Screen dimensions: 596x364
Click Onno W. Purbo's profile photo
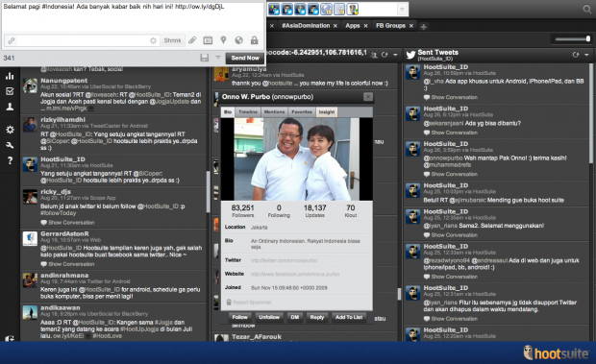coord(297,159)
